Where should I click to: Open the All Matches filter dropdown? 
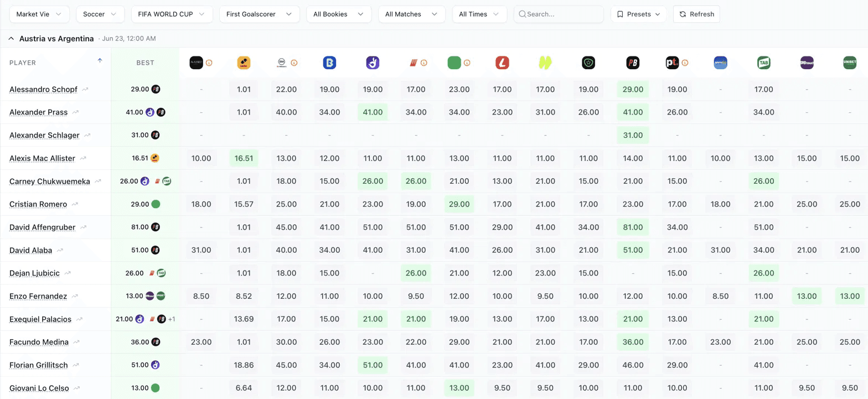[412, 14]
